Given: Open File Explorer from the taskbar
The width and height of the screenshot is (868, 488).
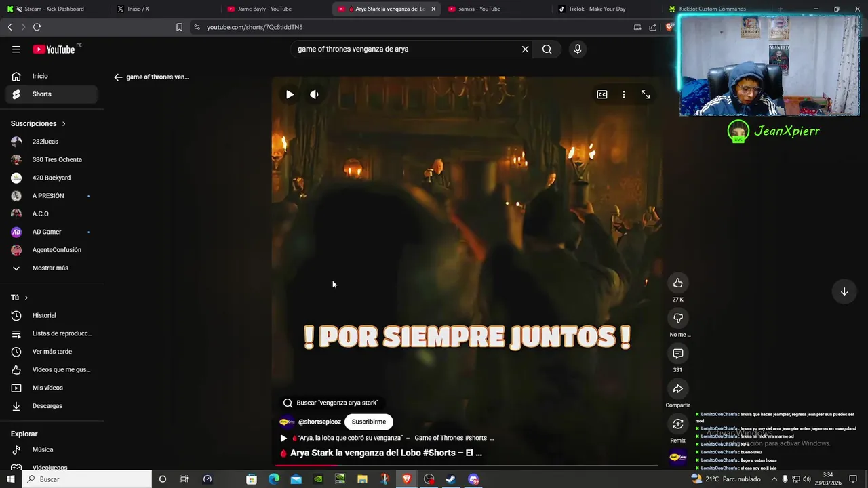Looking at the screenshot, I should click(x=362, y=479).
